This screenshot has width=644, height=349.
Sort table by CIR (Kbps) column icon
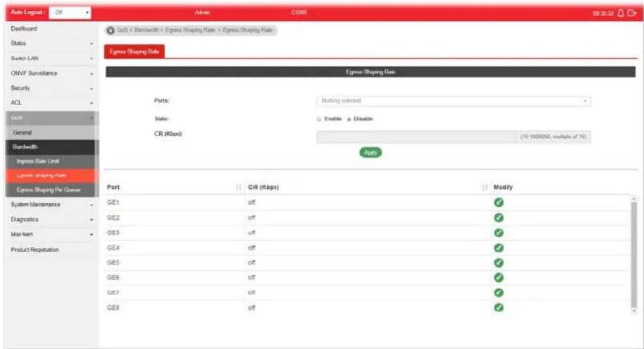[485, 188]
